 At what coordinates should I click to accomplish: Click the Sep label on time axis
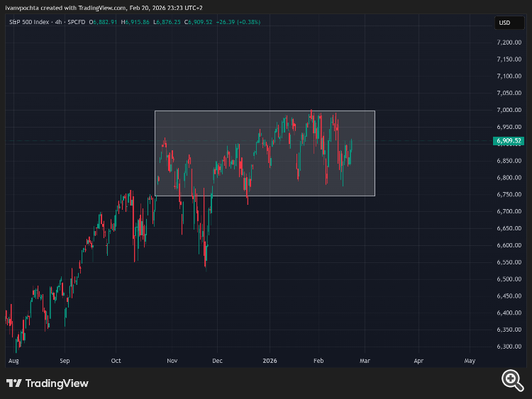click(65, 361)
